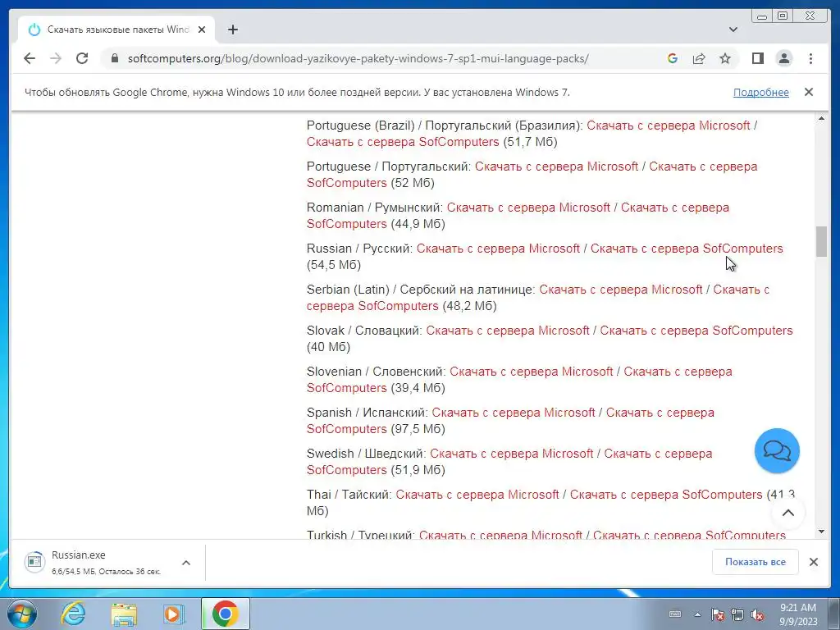Open Windows Explorer from taskbar
This screenshot has width=840, height=630.
(x=124, y=614)
